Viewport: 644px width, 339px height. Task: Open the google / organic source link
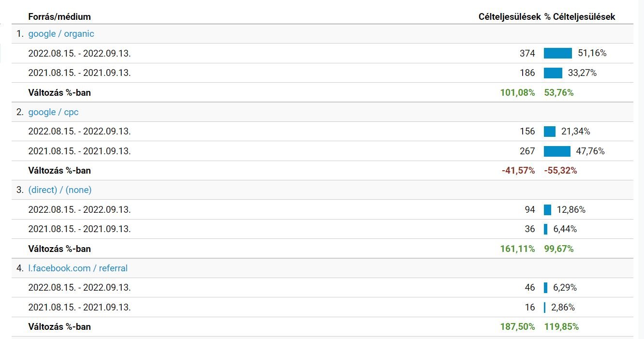(x=61, y=34)
